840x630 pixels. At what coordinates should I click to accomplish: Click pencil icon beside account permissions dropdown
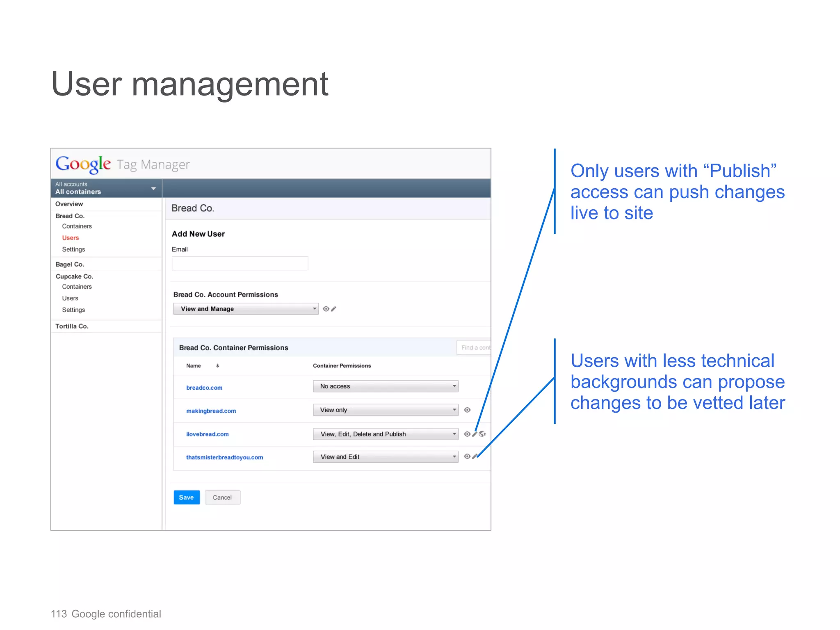(334, 309)
